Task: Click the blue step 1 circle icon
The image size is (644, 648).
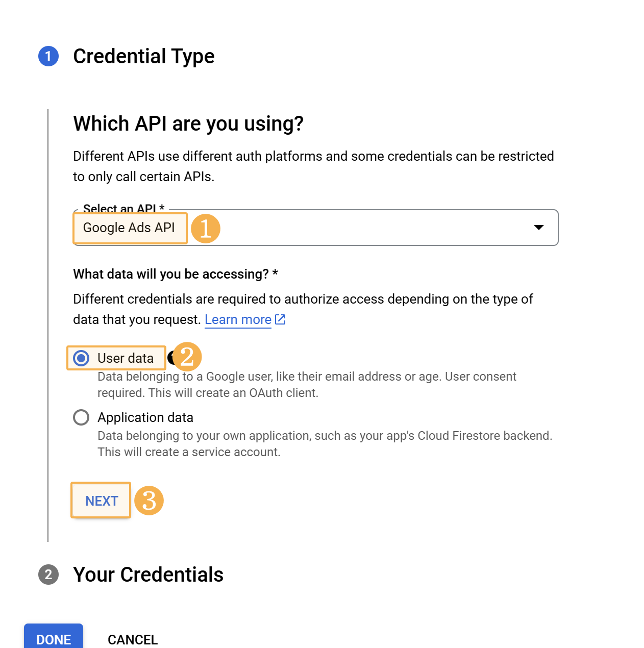Action: (x=48, y=56)
